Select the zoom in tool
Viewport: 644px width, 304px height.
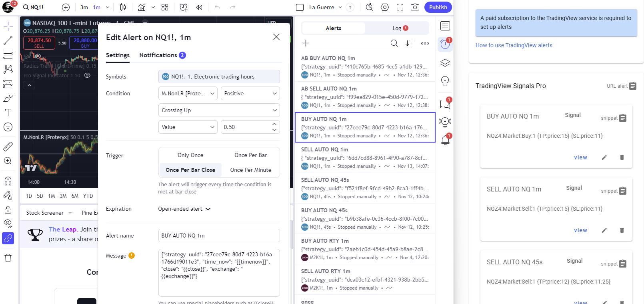pos(8,161)
